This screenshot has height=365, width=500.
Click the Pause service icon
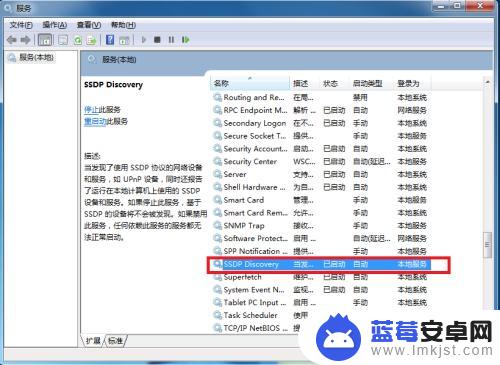[x=171, y=40]
